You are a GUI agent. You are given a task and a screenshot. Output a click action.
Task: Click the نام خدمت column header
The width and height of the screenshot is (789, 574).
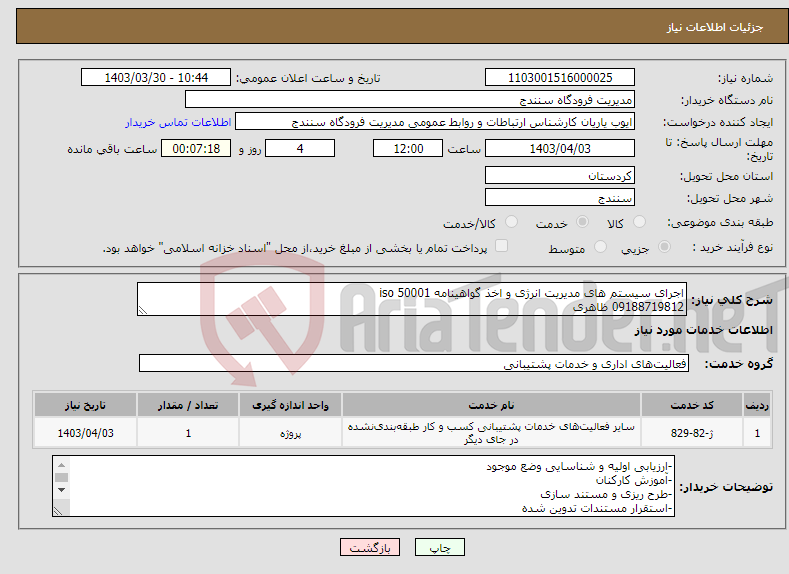coord(491,405)
